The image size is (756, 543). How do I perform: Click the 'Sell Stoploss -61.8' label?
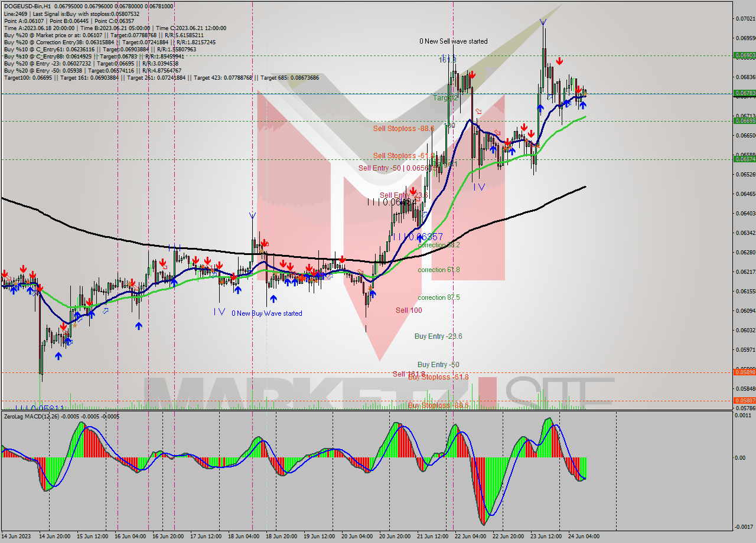pyautogui.click(x=403, y=155)
